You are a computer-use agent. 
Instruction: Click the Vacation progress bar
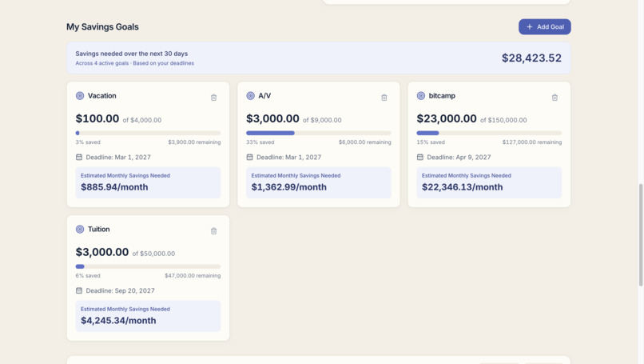(x=148, y=133)
